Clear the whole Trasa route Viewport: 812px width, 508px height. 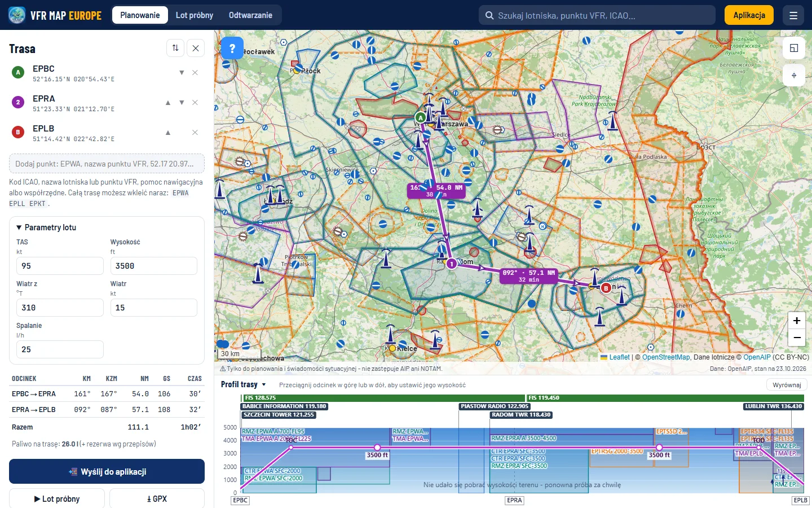point(196,48)
